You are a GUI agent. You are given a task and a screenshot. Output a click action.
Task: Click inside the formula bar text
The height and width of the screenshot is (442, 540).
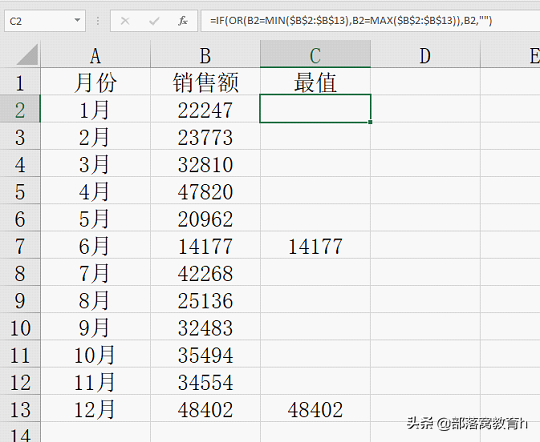pyautogui.click(x=351, y=21)
